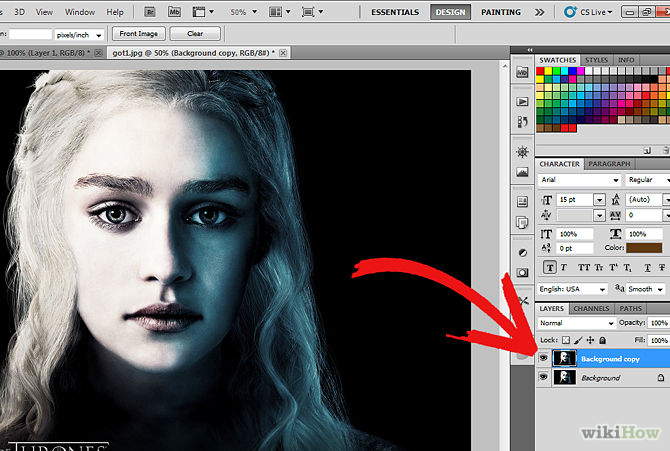
Task: Click the lock position icon
Action: pyautogui.click(x=590, y=341)
